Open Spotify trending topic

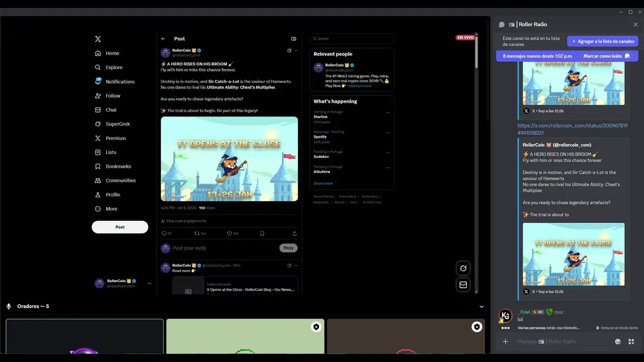pos(320,137)
